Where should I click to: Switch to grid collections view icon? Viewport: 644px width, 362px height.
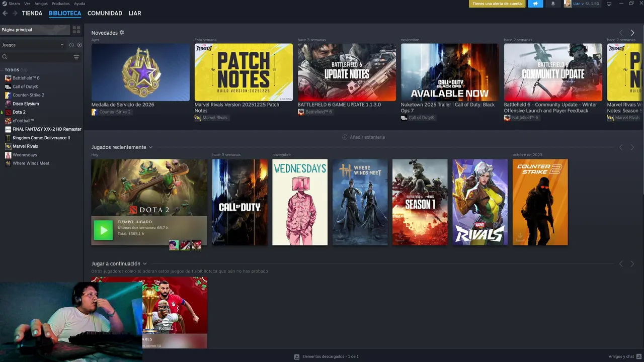point(76,30)
